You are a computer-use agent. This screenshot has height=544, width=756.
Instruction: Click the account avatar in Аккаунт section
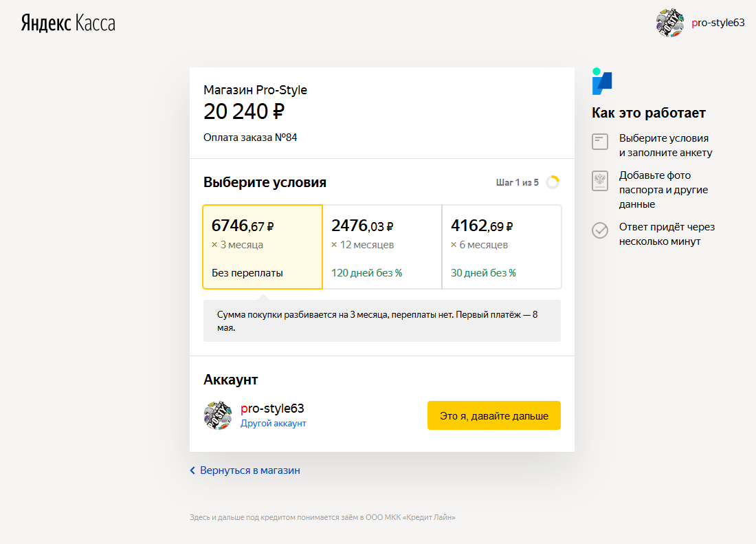(218, 415)
